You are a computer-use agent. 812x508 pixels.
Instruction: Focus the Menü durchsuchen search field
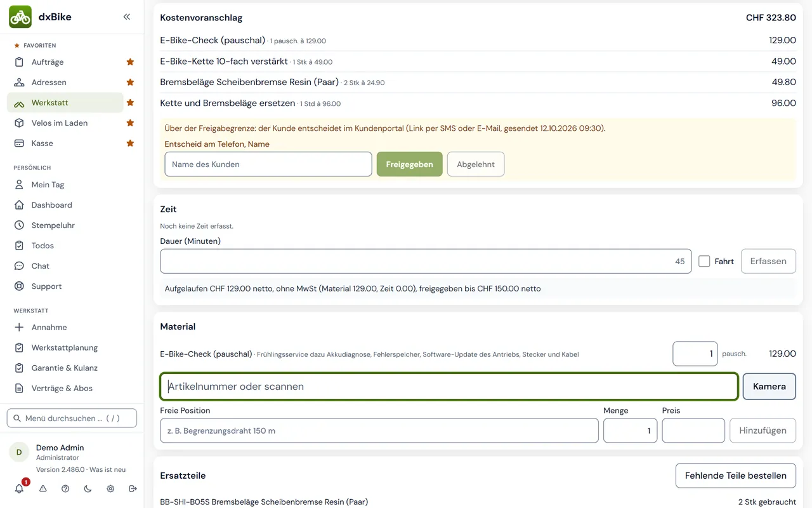pos(72,418)
